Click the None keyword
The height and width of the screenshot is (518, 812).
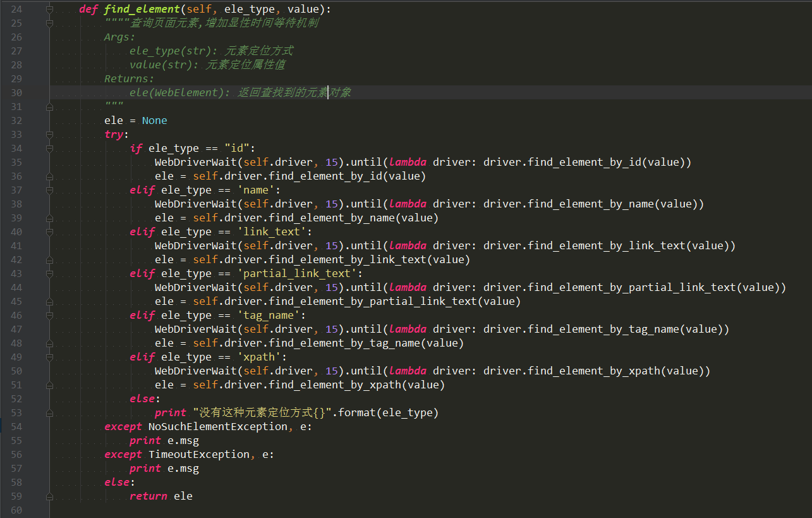[155, 121]
